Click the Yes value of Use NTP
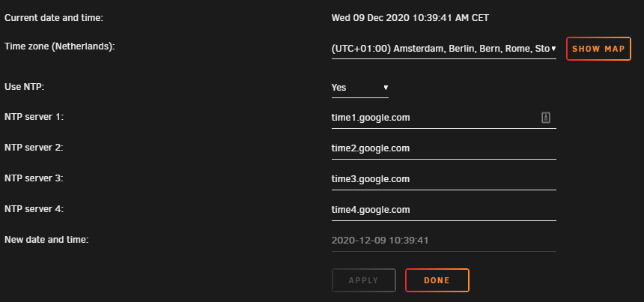 coord(338,88)
